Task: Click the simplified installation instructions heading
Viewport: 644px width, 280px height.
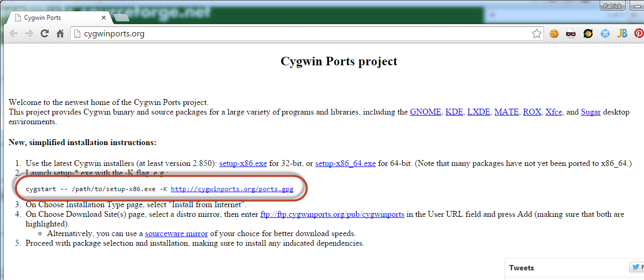Action: [82, 142]
